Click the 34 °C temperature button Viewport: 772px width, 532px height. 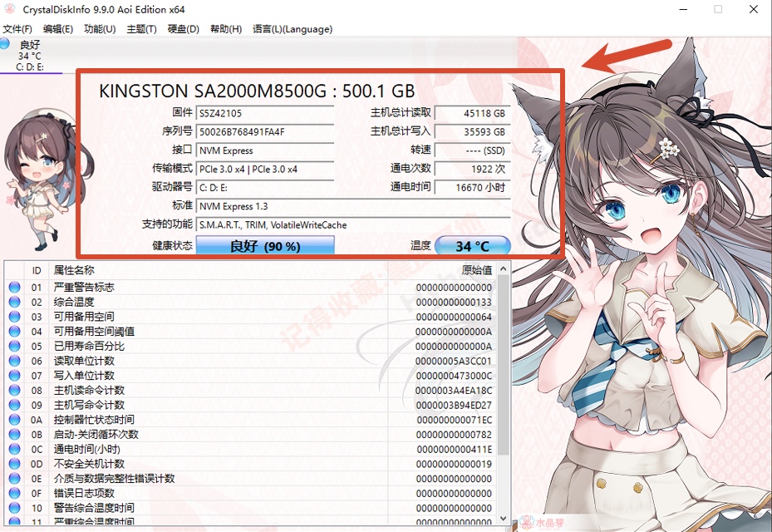[473, 245]
